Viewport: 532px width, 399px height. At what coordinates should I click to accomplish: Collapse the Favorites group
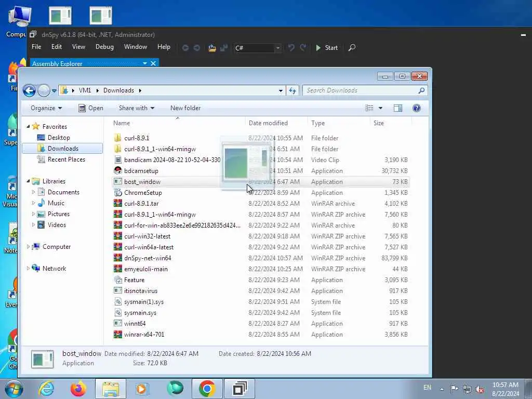tap(28, 127)
